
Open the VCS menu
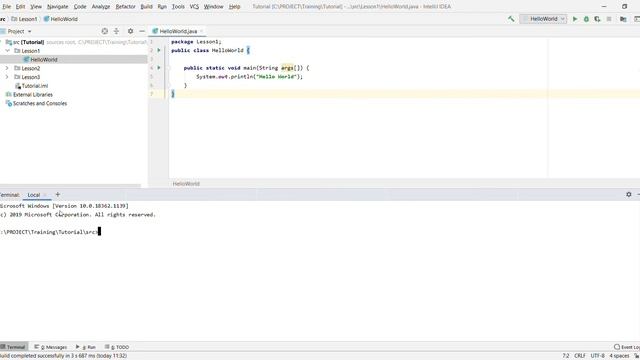click(x=194, y=7)
